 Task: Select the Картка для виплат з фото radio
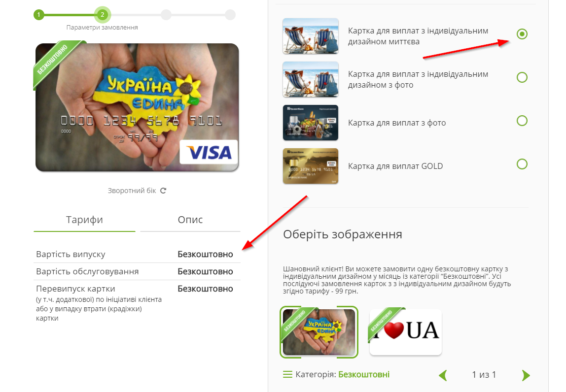(x=522, y=121)
